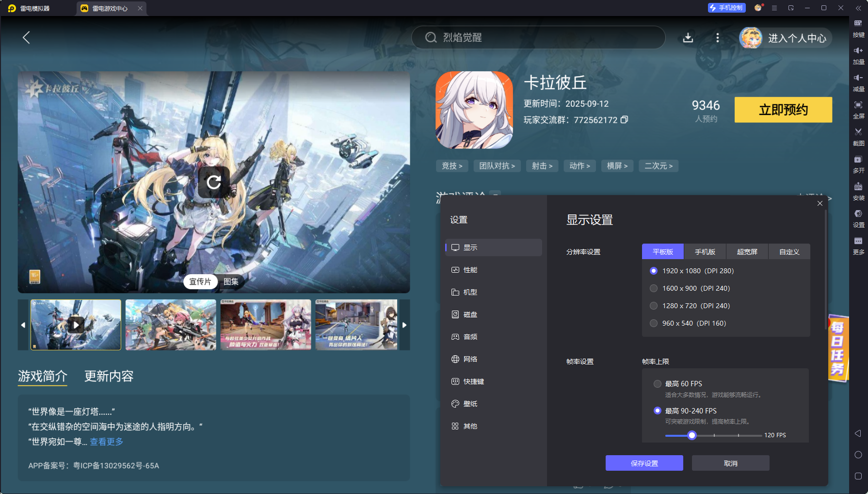
Task: Expand the 二次元 game category
Action: click(658, 165)
